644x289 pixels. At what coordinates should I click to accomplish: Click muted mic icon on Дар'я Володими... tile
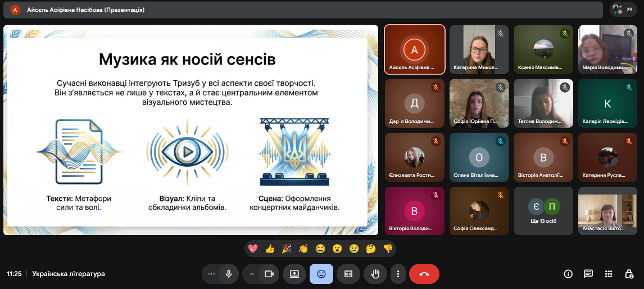pos(436,88)
